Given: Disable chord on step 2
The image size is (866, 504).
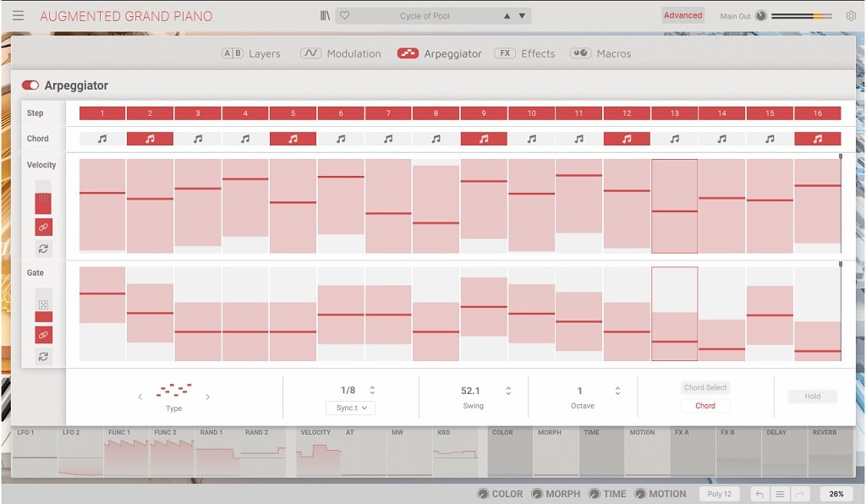Looking at the screenshot, I should [150, 139].
